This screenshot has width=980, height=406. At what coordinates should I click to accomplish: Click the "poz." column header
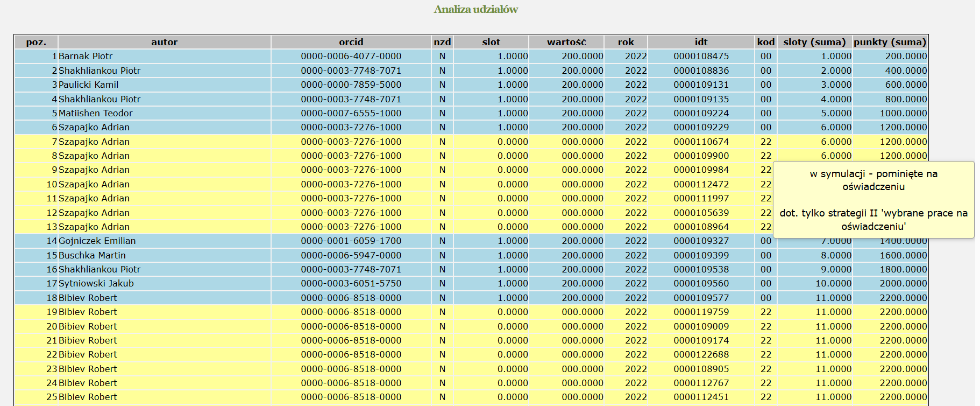[36, 42]
